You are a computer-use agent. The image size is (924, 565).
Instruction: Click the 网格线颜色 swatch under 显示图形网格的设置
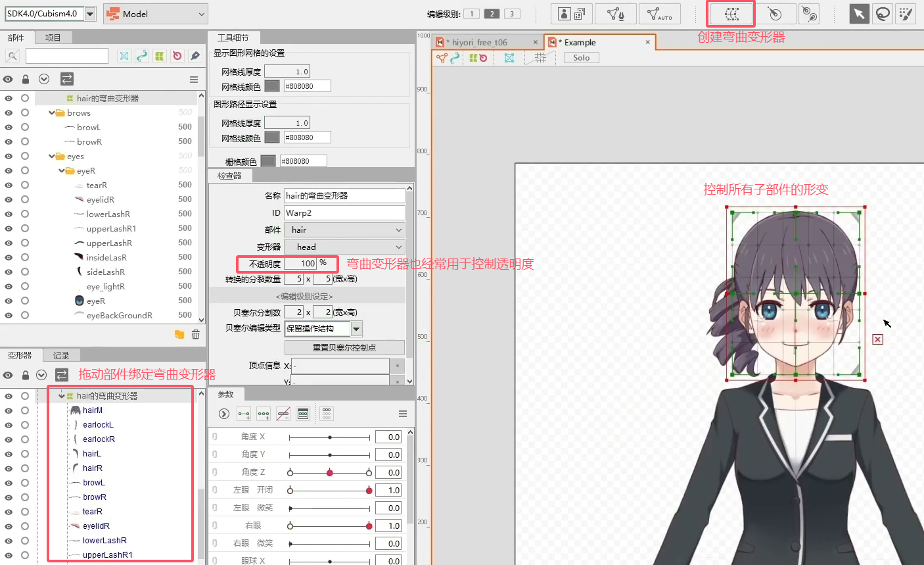click(272, 86)
